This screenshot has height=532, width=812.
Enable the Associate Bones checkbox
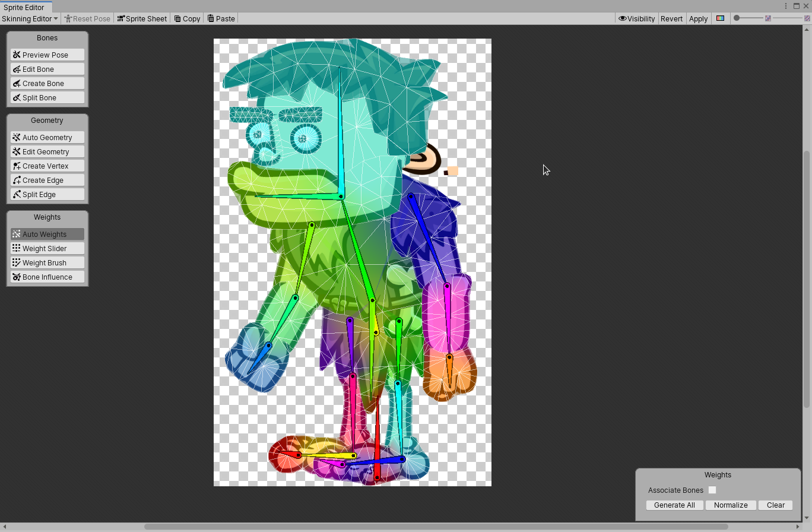[712, 490]
